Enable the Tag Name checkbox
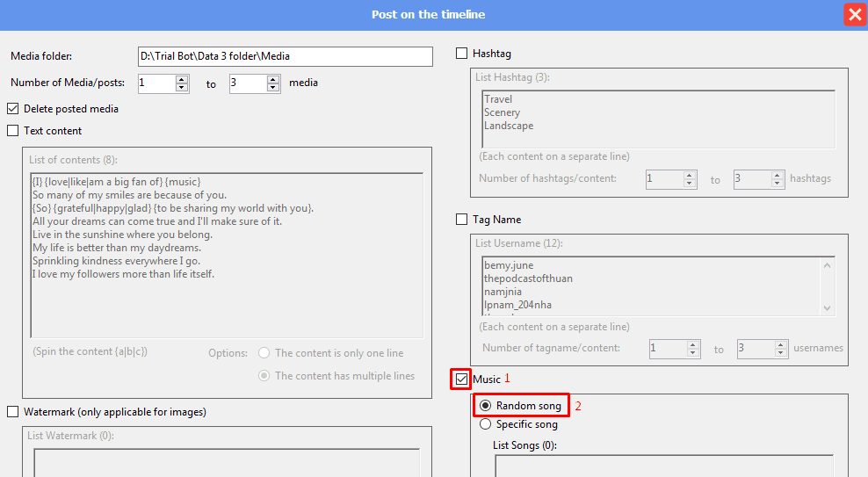 (x=462, y=220)
